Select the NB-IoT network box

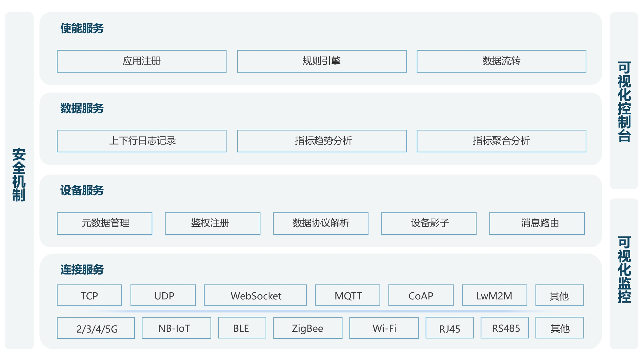(x=176, y=328)
